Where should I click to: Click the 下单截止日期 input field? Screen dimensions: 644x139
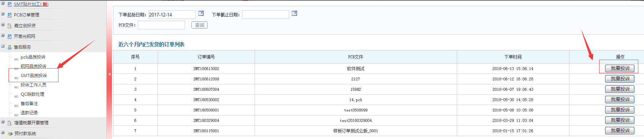pos(266,15)
